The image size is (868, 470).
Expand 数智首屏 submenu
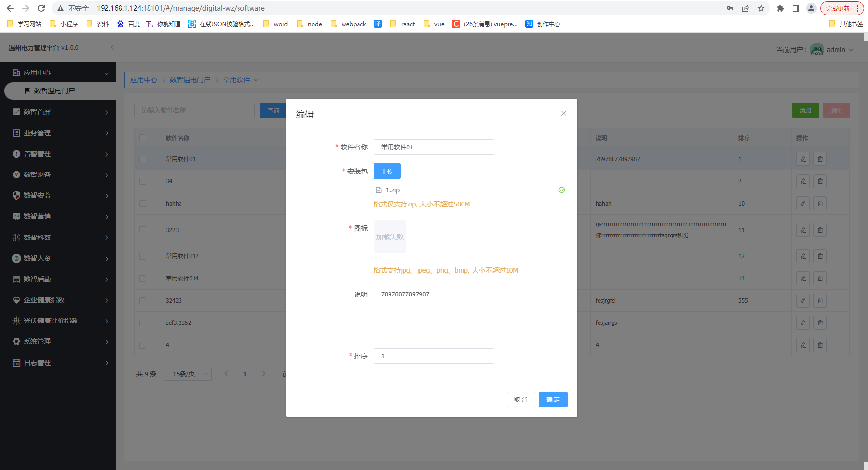click(107, 112)
